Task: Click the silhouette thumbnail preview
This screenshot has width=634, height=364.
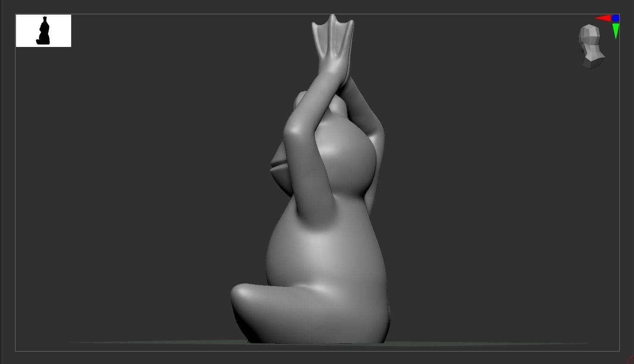Action: tap(44, 31)
